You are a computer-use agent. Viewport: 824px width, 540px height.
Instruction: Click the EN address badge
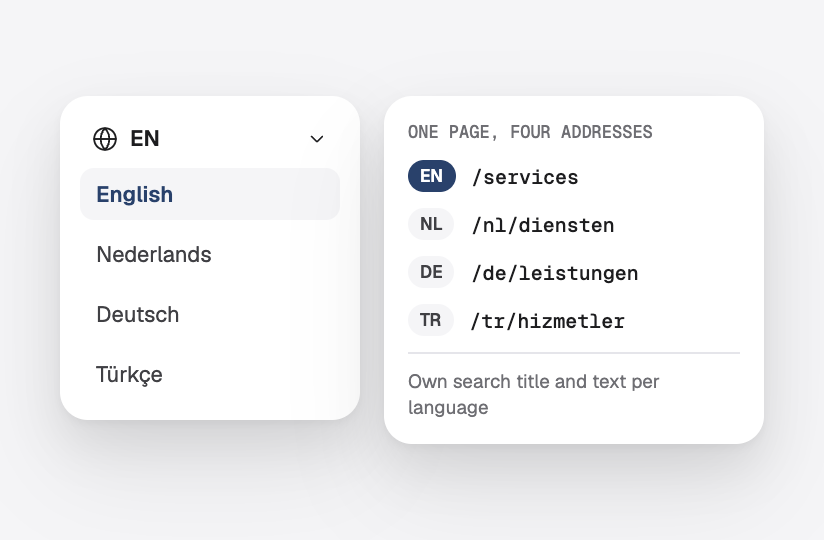point(431,176)
